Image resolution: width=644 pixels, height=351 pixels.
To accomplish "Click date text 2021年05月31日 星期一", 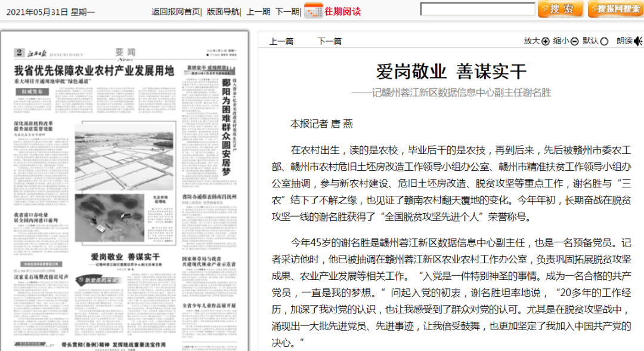I will [51, 13].
